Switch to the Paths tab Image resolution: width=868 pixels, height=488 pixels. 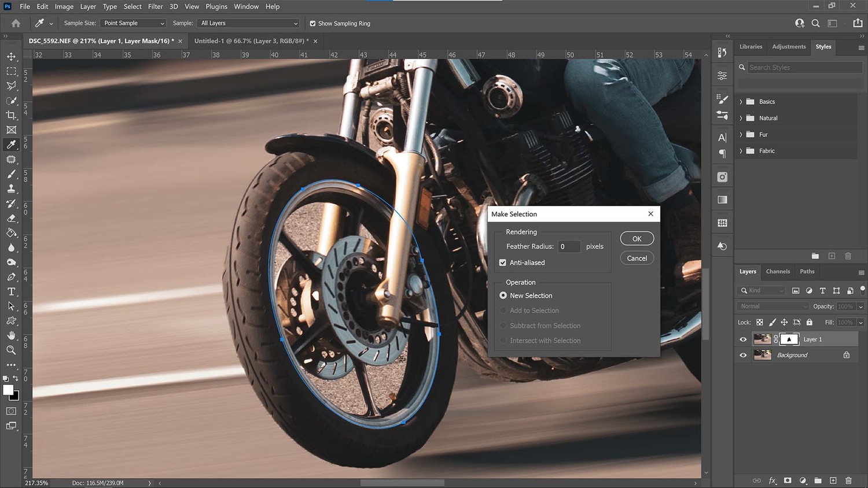807,271
